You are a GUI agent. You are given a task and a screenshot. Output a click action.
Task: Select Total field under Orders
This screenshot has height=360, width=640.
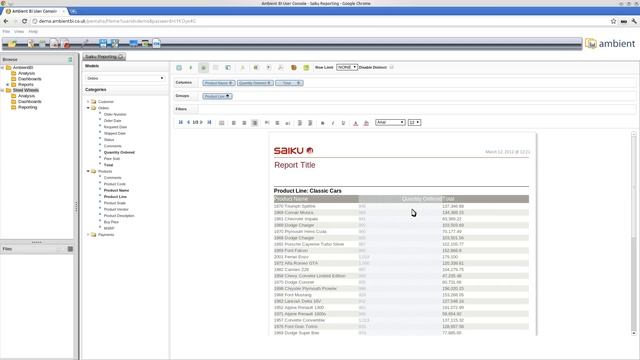108,165
